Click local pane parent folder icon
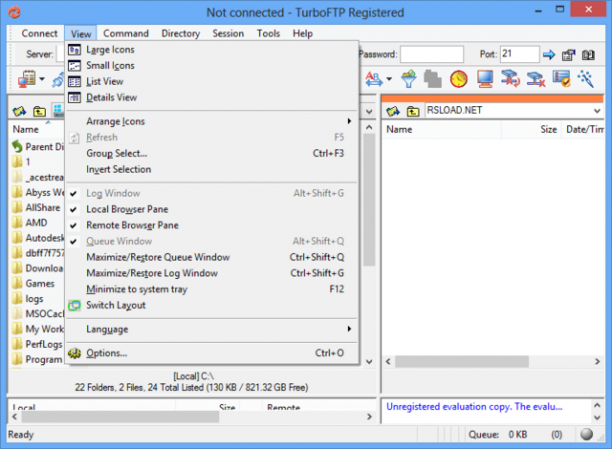This screenshot has height=449, width=612. pyautogui.click(x=39, y=112)
